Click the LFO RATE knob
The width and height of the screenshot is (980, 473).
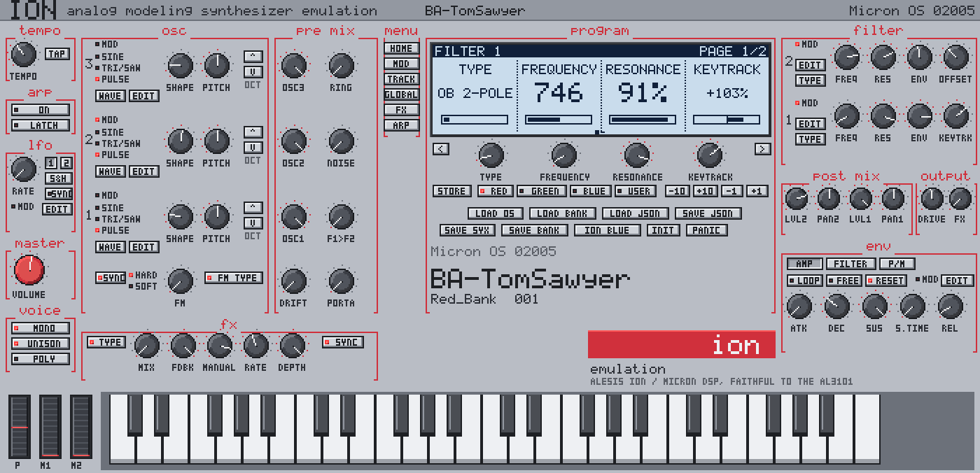coord(24,169)
